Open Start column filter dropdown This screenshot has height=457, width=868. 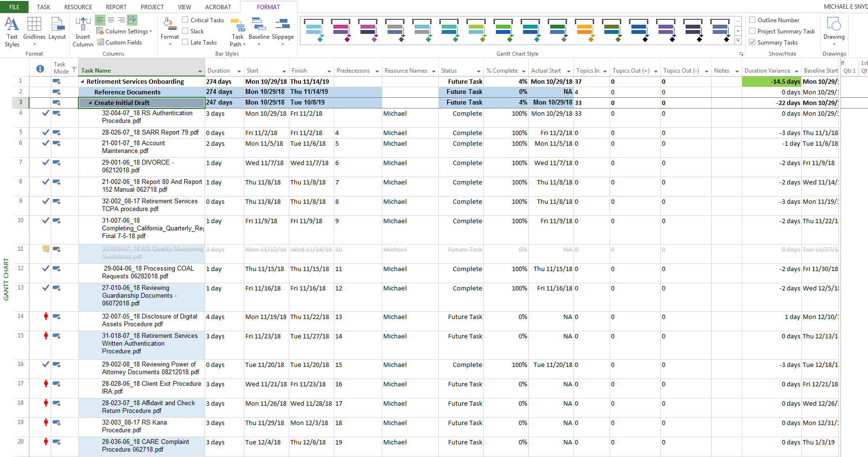[284, 71]
